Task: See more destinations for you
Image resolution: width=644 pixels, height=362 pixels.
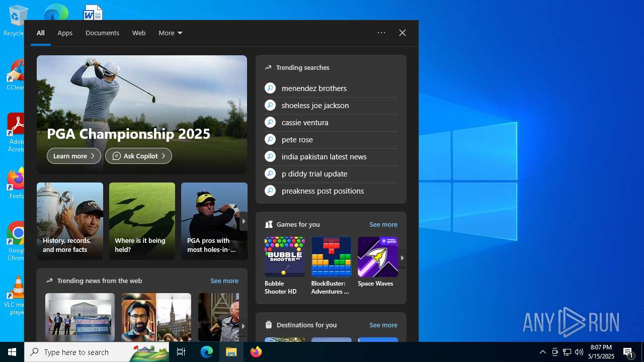Action: tap(383, 325)
